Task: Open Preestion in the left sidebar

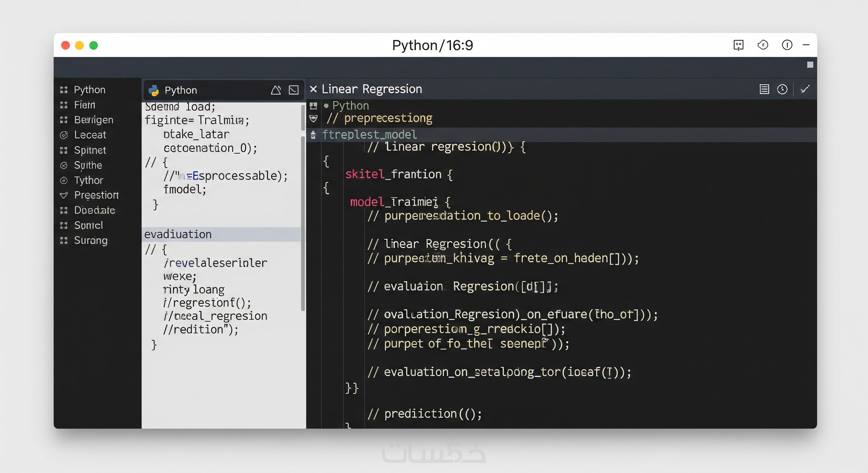Action: tap(96, 195)
